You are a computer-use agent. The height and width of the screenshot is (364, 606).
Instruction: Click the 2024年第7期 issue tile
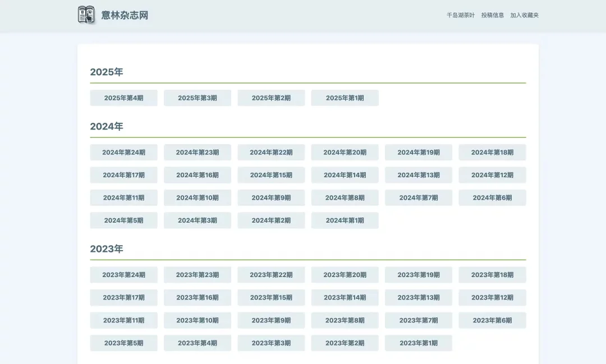(x=418, y=197)
